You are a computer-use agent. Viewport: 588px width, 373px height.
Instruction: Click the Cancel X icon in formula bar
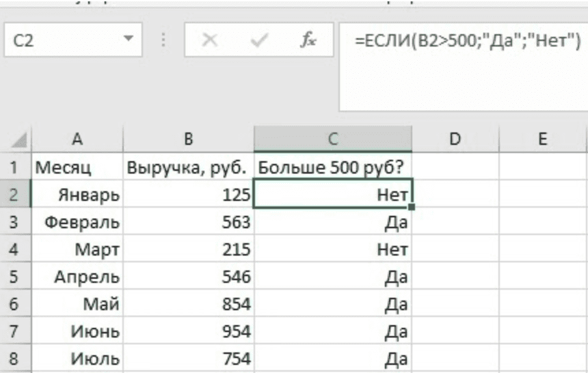click(x=210, y=42)
